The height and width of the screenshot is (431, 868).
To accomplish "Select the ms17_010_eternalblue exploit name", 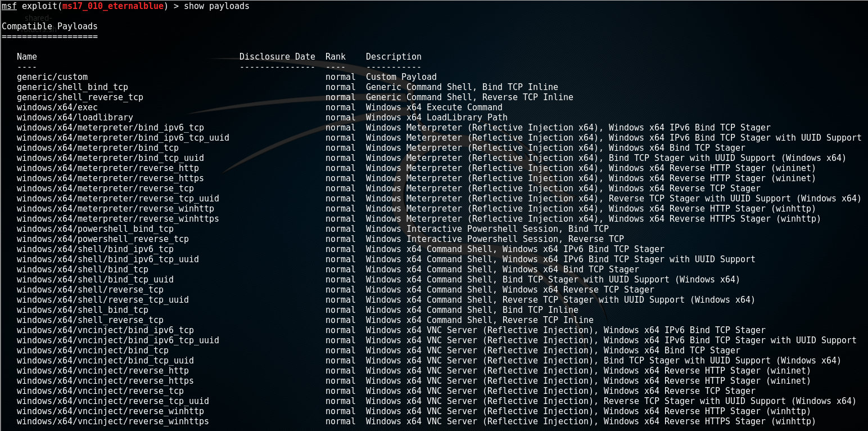I will 113,6.
